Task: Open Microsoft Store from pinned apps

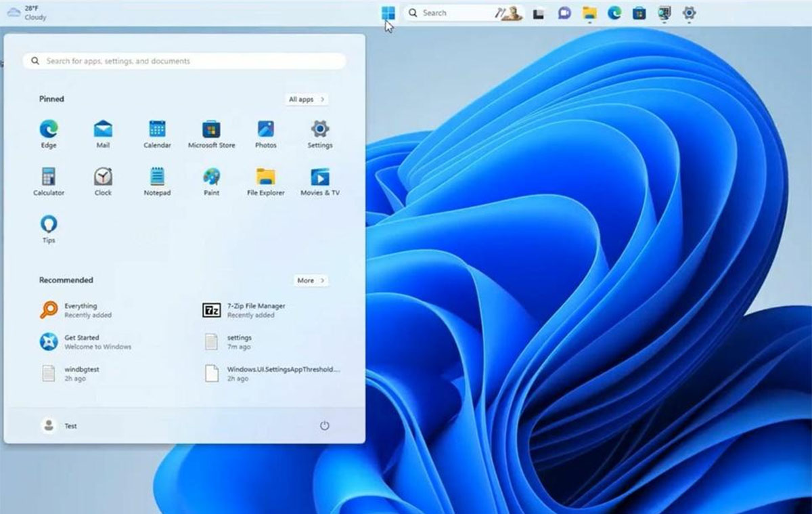Action: tap(211, 134)
